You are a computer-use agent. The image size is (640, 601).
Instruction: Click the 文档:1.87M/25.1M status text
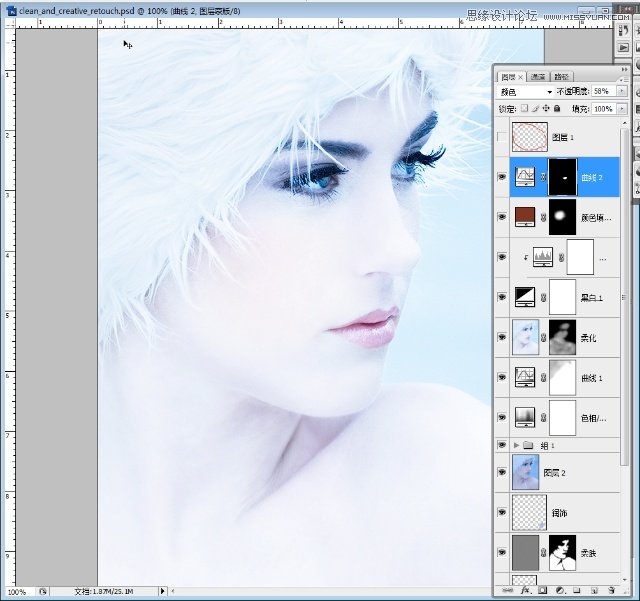point(104,591)
